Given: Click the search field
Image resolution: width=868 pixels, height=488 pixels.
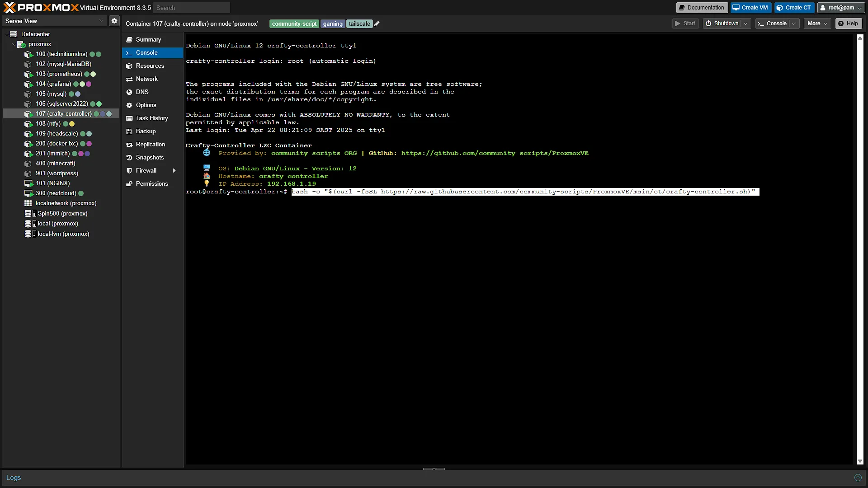Looking at the screenshot, I should tap(192, 8).
